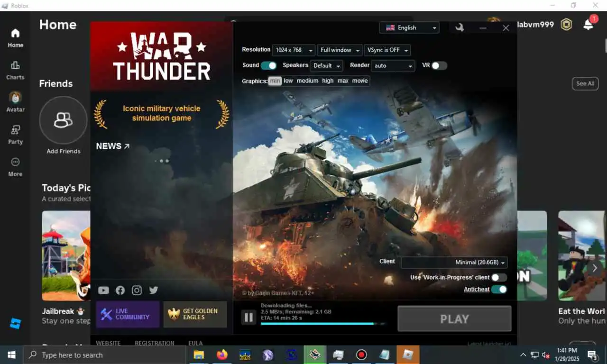Select high graphics preset
The height and width of the screenshot is (364, 607).
328,81
